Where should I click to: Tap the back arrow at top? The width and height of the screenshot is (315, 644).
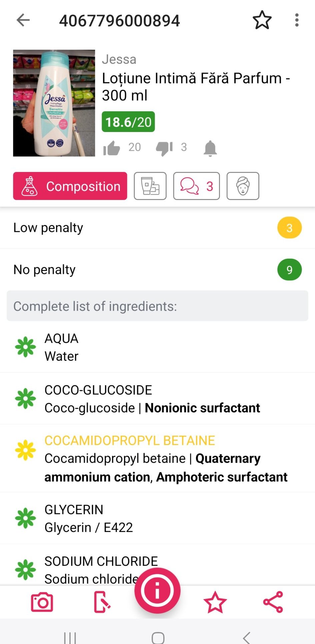[x=23, y=20]
